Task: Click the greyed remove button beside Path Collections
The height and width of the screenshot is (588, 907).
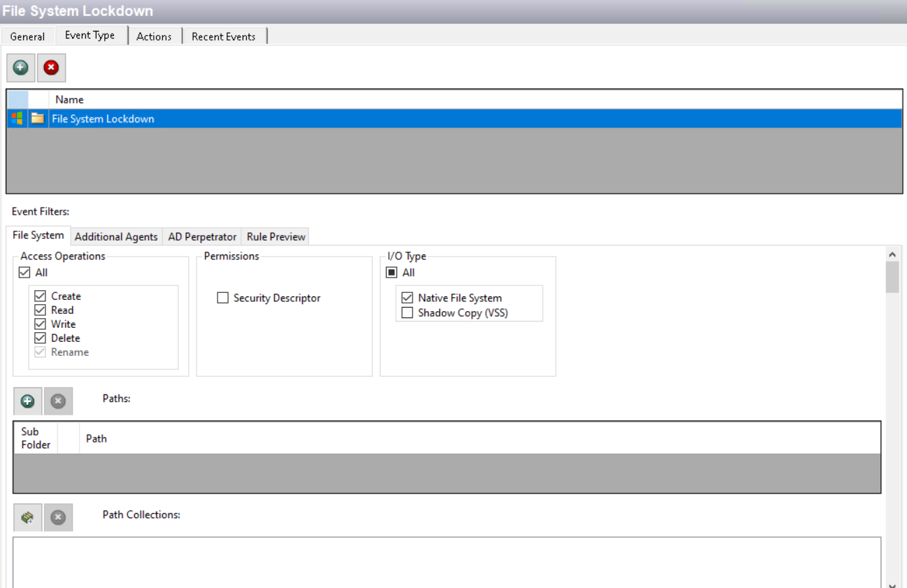Action: click(58, 517)
